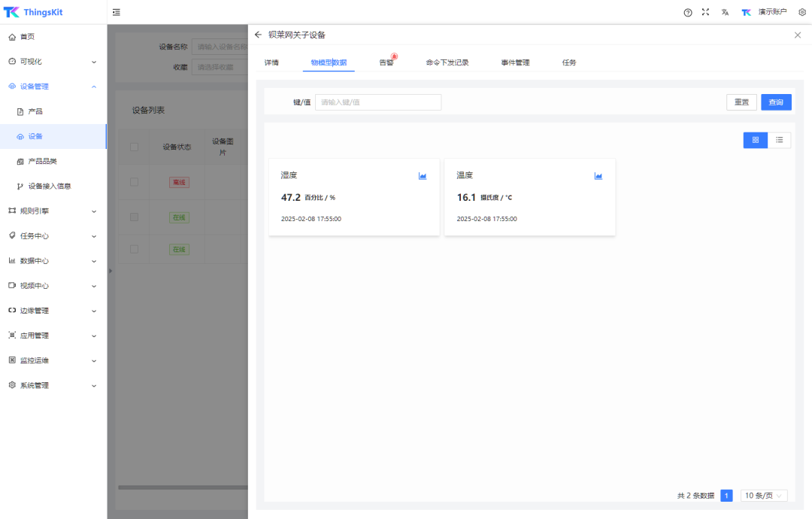Open the settings gear icon
The width and height of the screenshot is (812, 519).
tap(801, 12)
